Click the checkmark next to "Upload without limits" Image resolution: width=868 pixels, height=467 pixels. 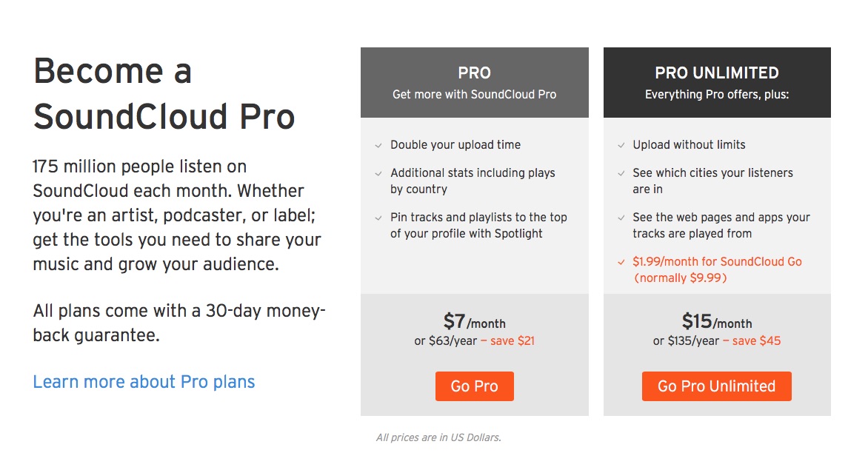coord(621,146)
